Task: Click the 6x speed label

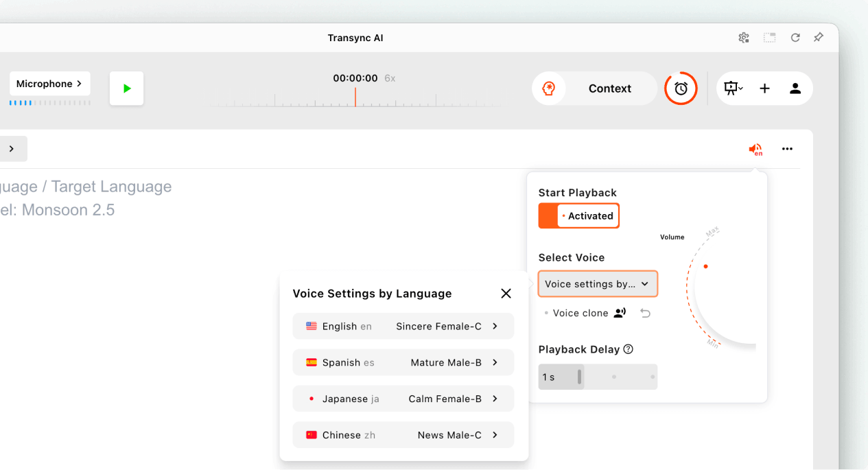Action: [390, 78]
